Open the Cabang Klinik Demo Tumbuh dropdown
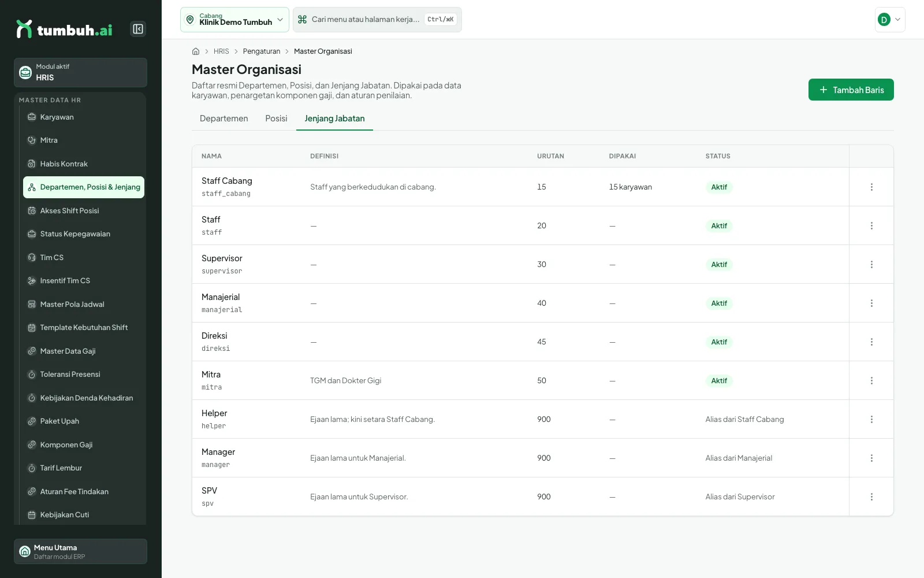 click(x=234, y=20)
